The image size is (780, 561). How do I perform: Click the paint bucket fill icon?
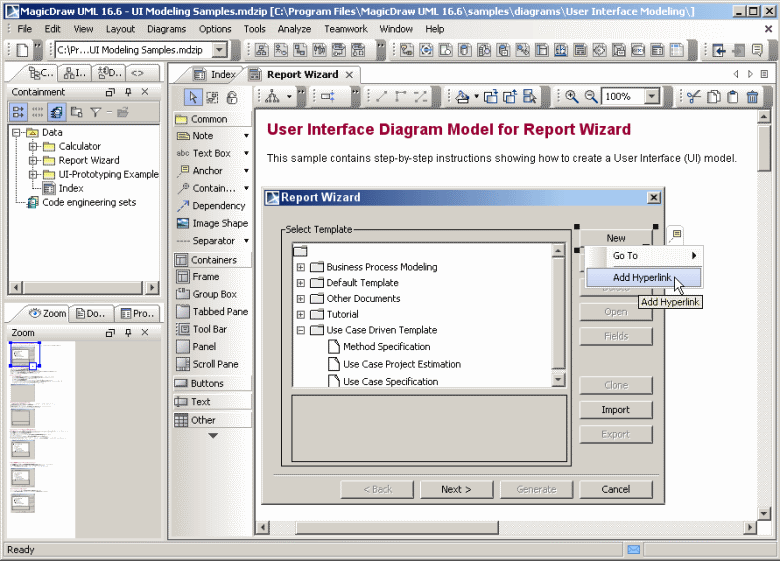[463, 96]
